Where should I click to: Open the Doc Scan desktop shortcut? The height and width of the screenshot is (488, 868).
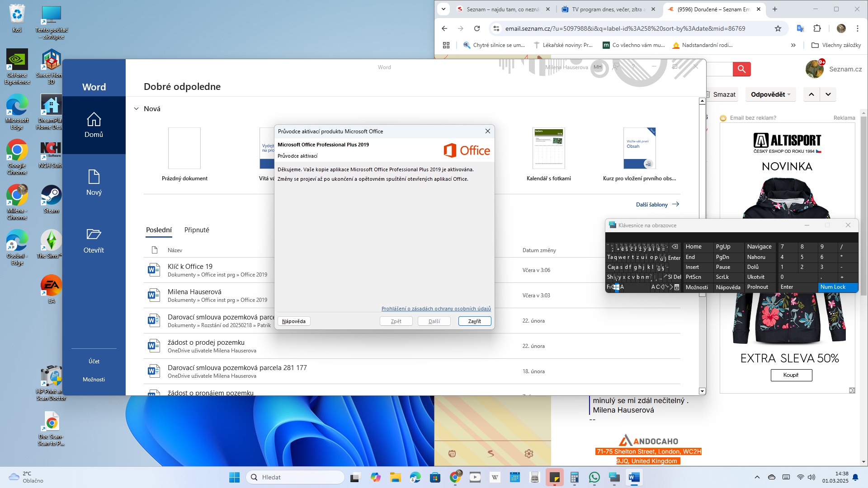tap(51, 428)
